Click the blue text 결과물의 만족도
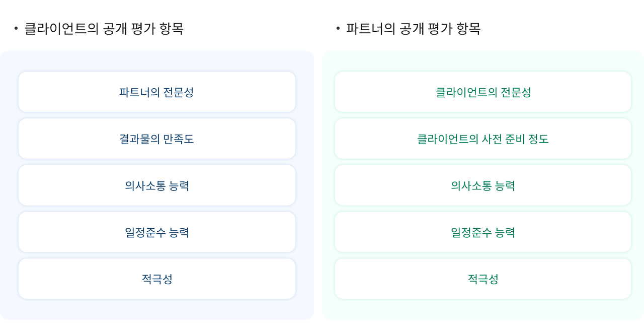644x327 pixels. [156, 139]
